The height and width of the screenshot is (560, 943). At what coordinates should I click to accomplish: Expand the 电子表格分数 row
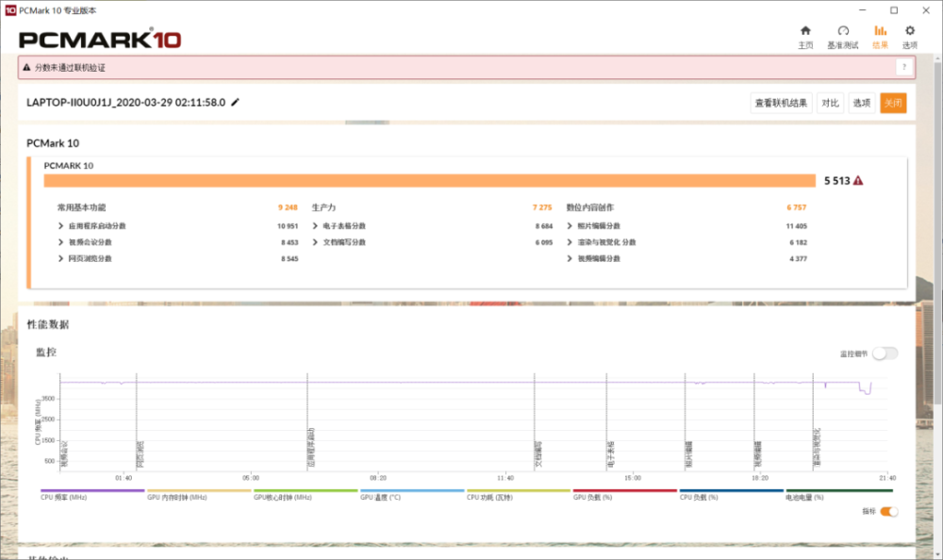(x=315, y=225)
